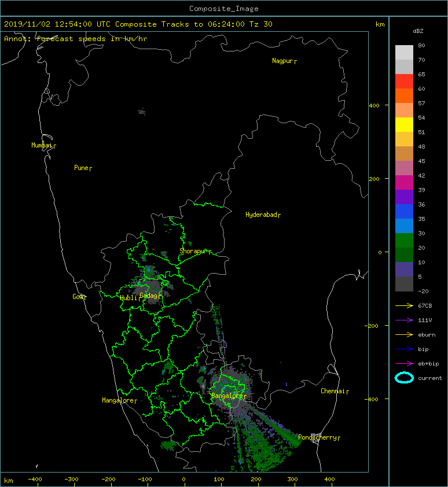Click the 'bip' legend label
Viewport: 448px width, 487px height.
[x=423, y=349]
